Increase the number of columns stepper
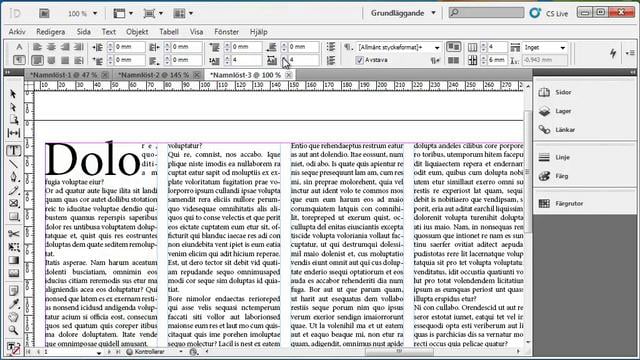 [x=484, y=45]
